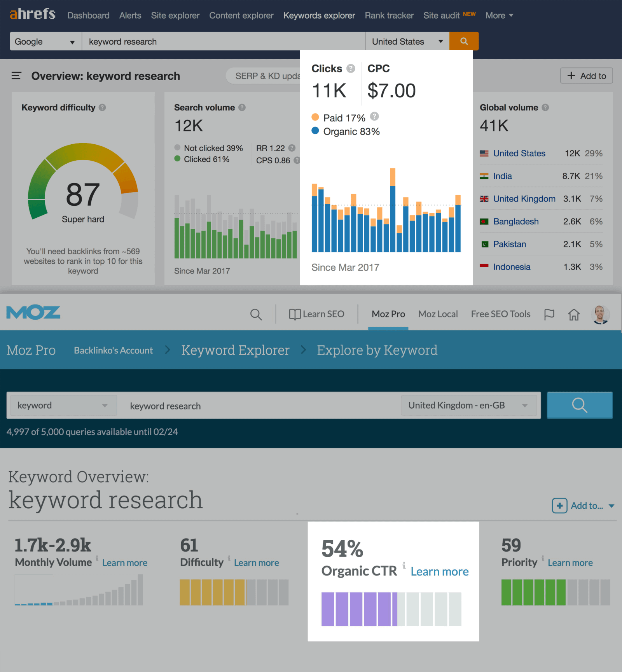Screen dimensions: 622x672
Task: Select the Moz Pro tab
Action: click(x=388, y=314)
